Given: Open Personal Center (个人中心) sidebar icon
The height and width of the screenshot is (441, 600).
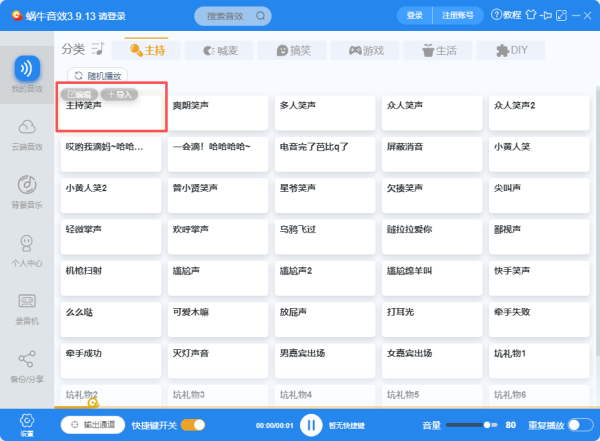Looking at the screenshot, I should tap(27, 243).
